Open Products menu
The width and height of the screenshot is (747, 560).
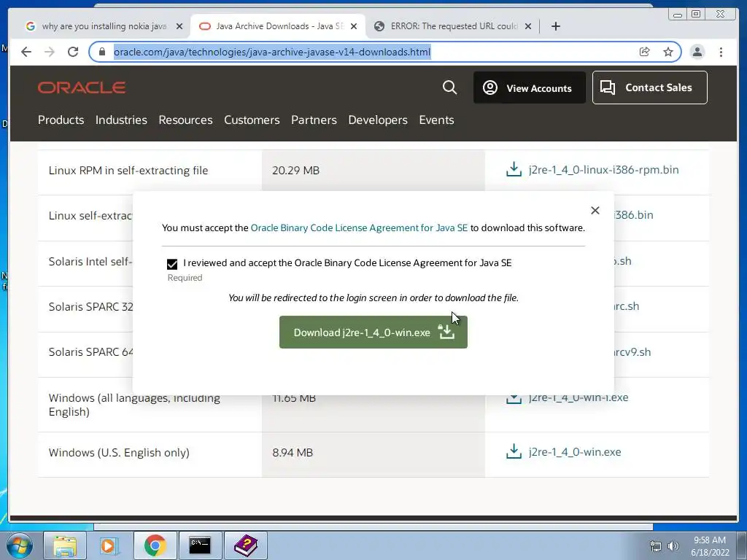point(61,120)
